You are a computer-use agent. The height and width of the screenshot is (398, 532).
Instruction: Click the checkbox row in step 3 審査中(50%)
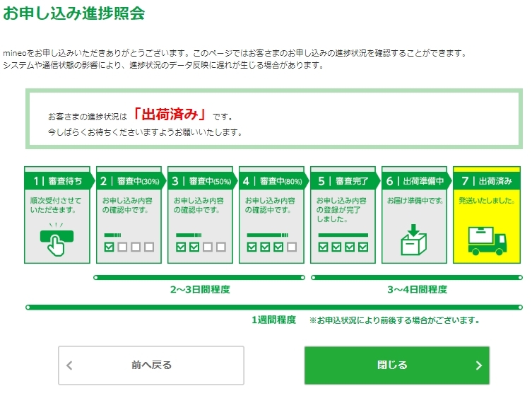coord(200,247)
